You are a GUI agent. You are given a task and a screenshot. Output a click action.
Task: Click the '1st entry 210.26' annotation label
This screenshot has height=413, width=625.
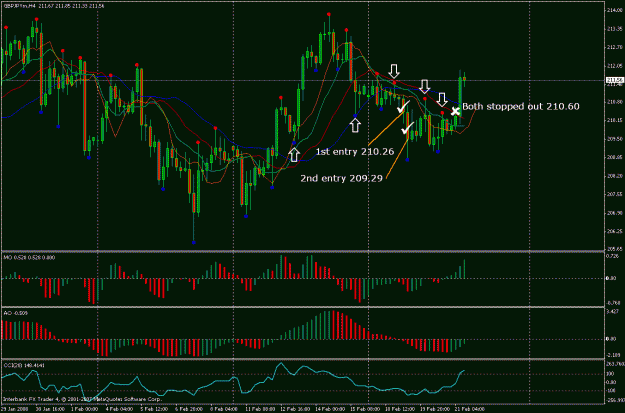click(x=355, y=152)
